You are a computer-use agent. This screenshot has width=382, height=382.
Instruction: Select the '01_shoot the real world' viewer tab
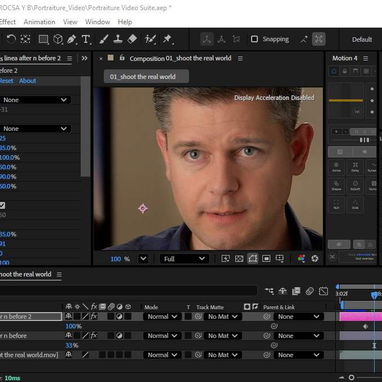(x=146, y=77)
